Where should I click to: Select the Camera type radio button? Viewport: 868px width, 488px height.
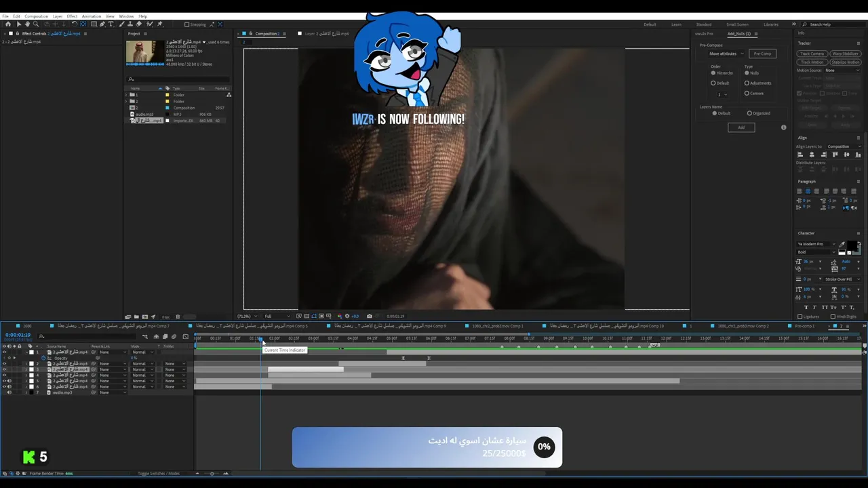(747, 93)
